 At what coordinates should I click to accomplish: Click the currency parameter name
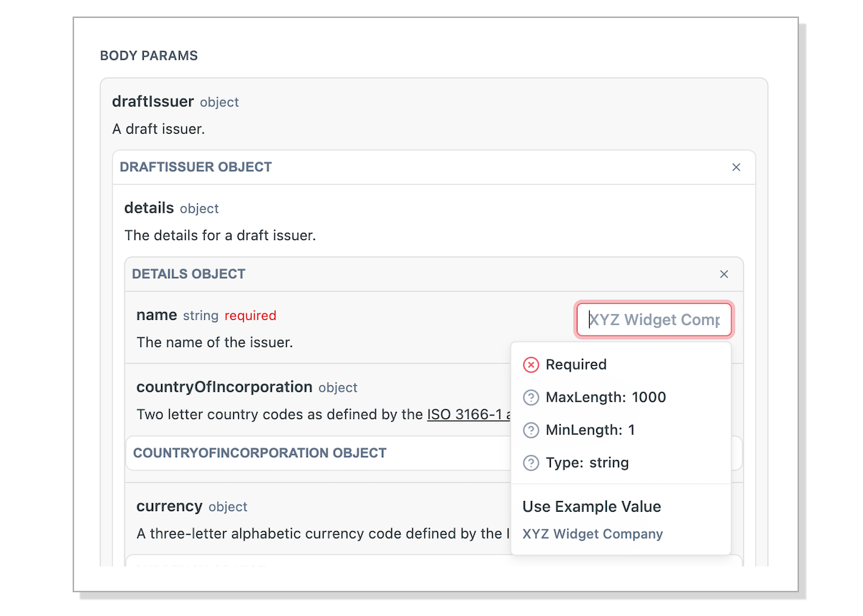click(x=169, y=506)
